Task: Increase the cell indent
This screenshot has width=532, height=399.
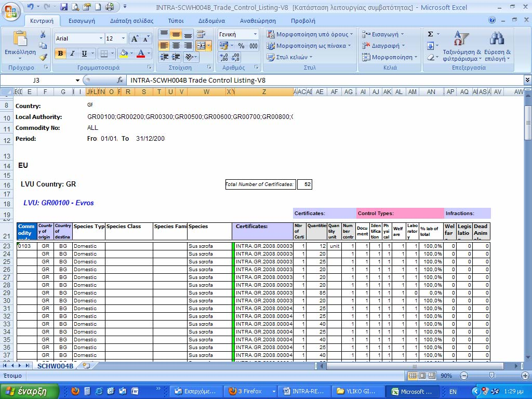Action: coord(176,57)
